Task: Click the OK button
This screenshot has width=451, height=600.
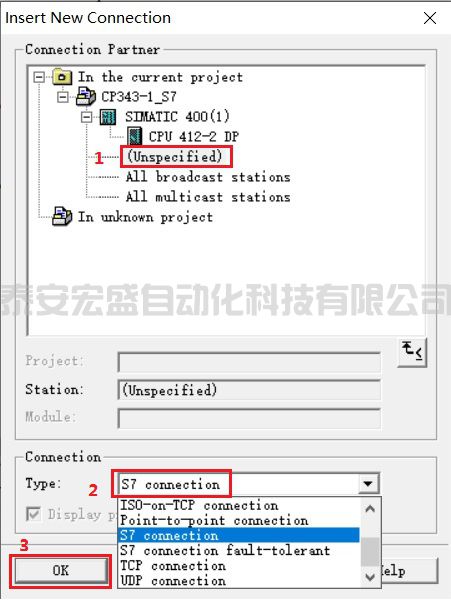Action: [x=61, y=570]
